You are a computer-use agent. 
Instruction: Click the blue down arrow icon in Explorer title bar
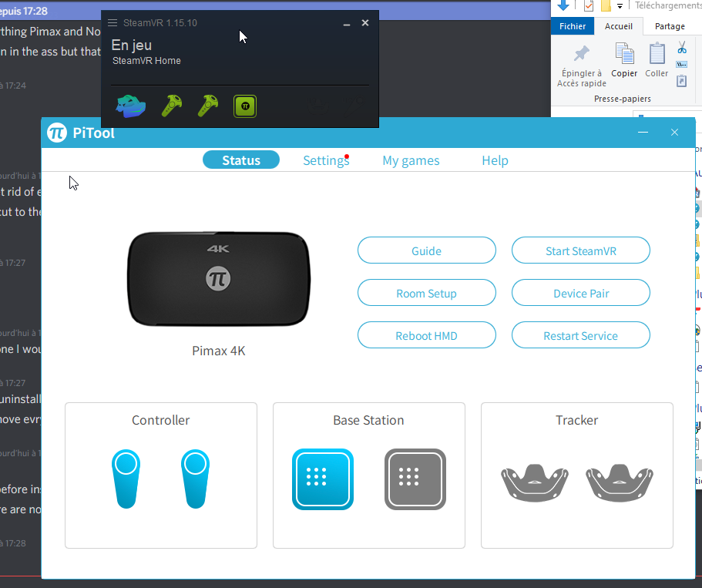[563, 5]
